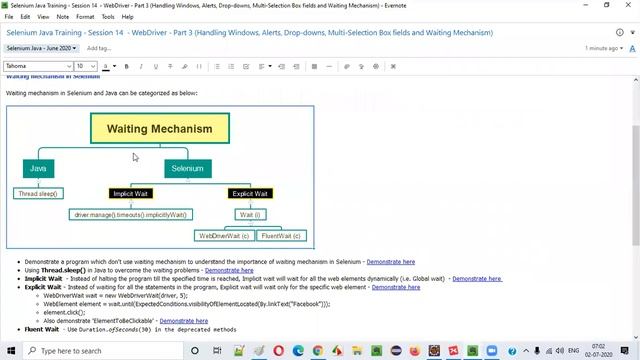
Task: Record audio with the microphone icon
Action: [x=361, y=66]
